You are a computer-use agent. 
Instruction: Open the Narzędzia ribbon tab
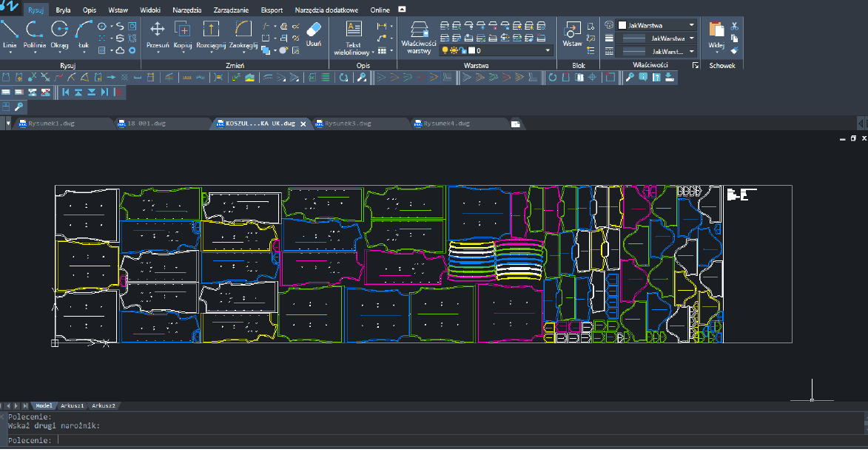187,10
